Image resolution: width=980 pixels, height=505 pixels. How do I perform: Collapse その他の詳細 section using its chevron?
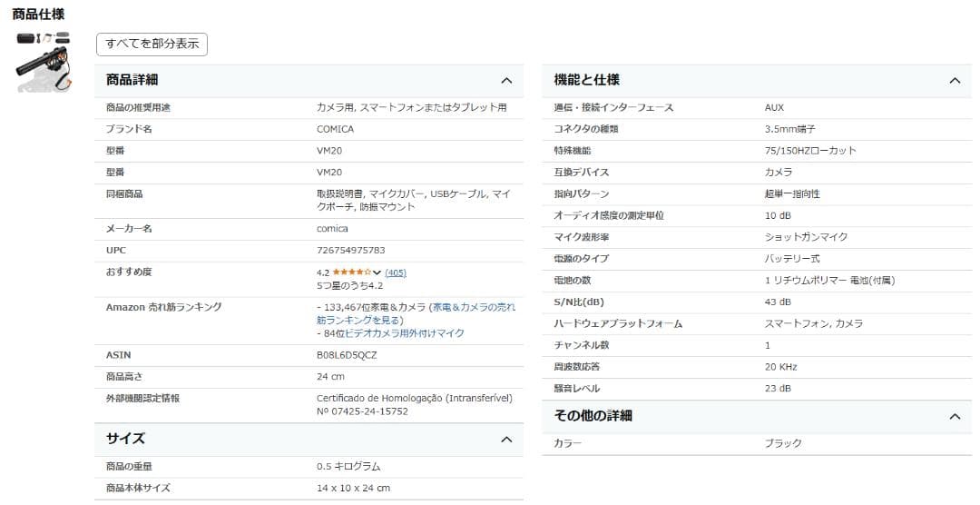(954, 416)
